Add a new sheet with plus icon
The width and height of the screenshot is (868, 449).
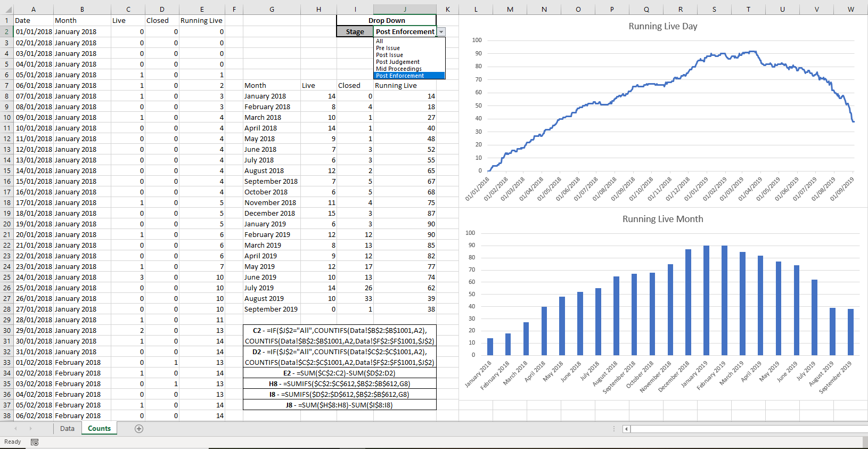[x=139, y=429]
